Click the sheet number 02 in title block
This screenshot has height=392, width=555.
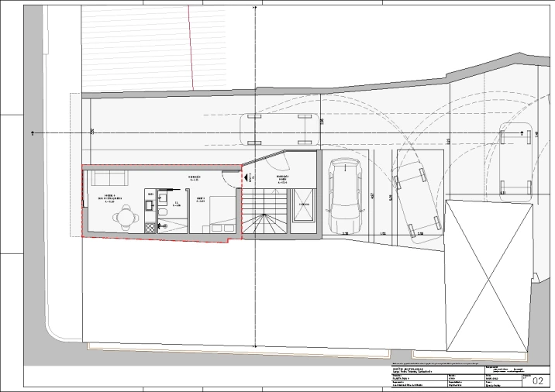[538, 380]
